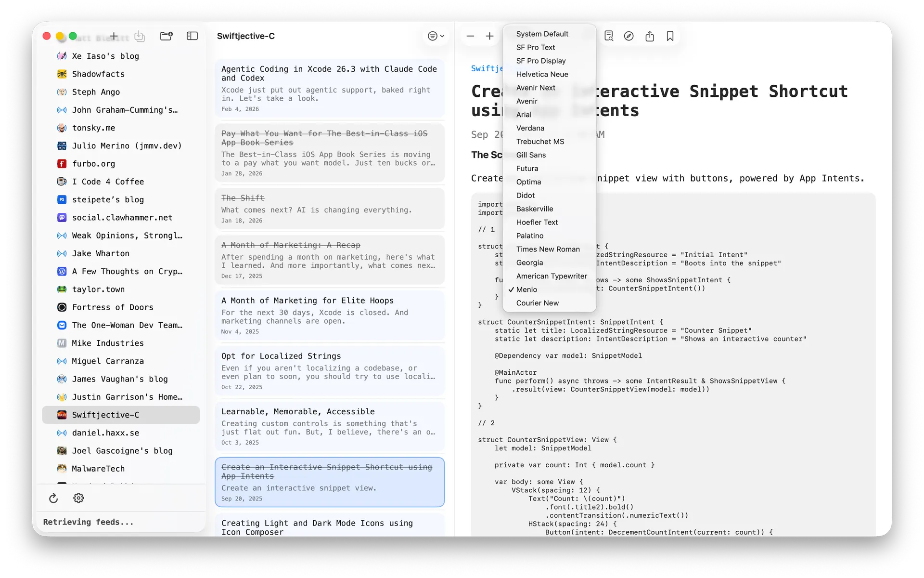Click the Swiftjective-C feed in sidebar
The width and height of the screenshot is (924, 578).
click(121, 415)
